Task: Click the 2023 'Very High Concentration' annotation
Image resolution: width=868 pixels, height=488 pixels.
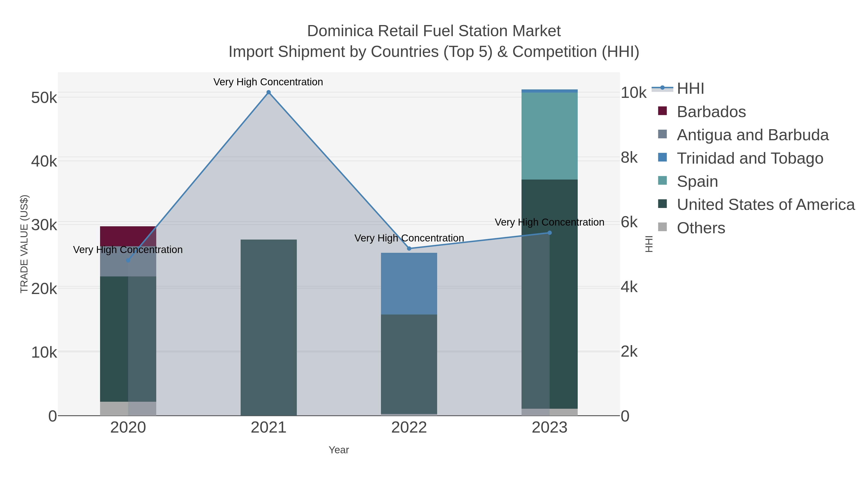Action: [x=549, y=222]
